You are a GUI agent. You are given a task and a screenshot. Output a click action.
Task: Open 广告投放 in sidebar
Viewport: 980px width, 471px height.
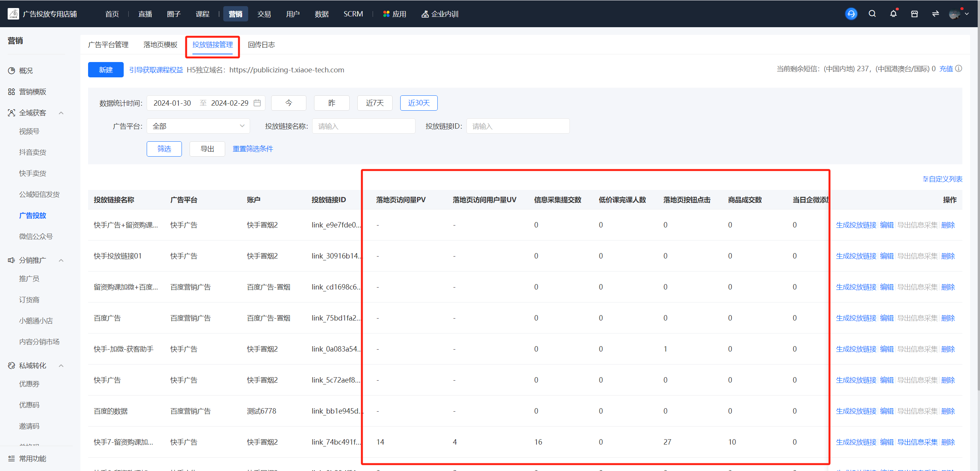click(x=33, y=216)
